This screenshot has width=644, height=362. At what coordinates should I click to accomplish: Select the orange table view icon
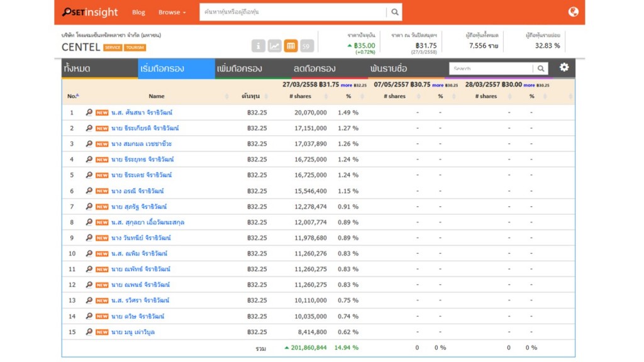(x=291, y=46)
